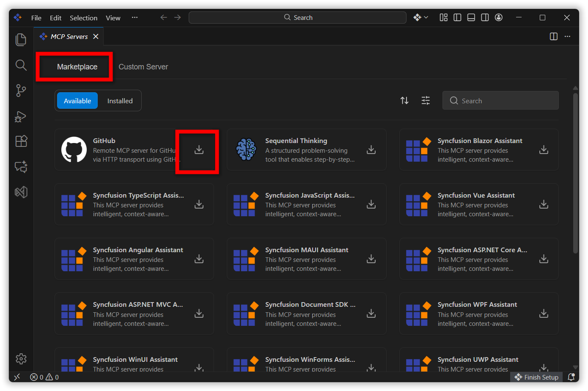Open Run and Debug view
The width and height of the screenshot is (588, 391).
[21, 116]
